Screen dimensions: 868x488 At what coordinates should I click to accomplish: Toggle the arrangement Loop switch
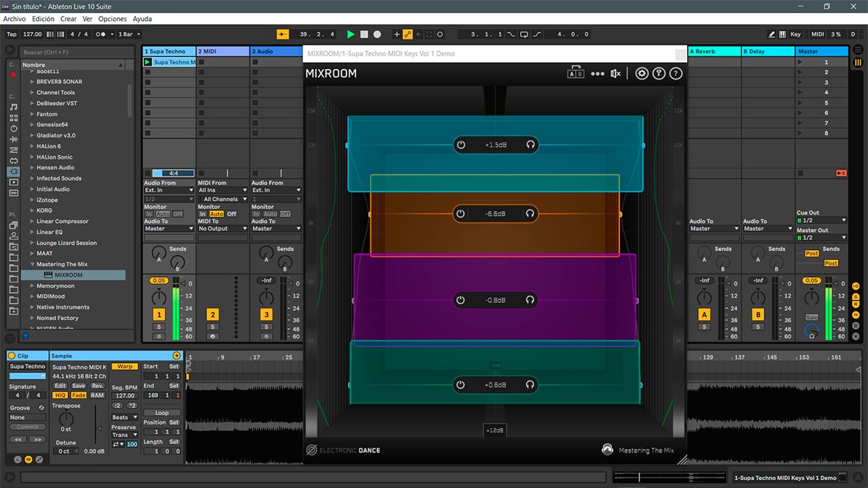tap(524, 34)
